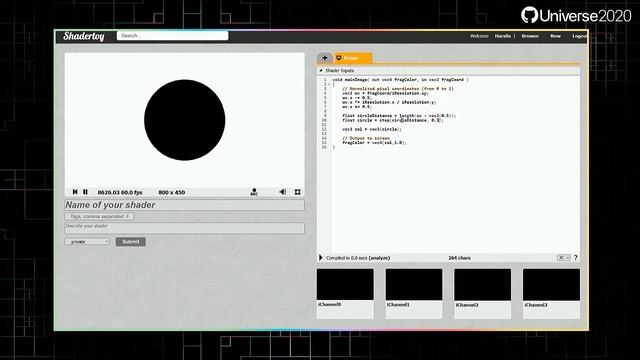
Task: Select the iChannel1 input slot
Action: (414, 293)
